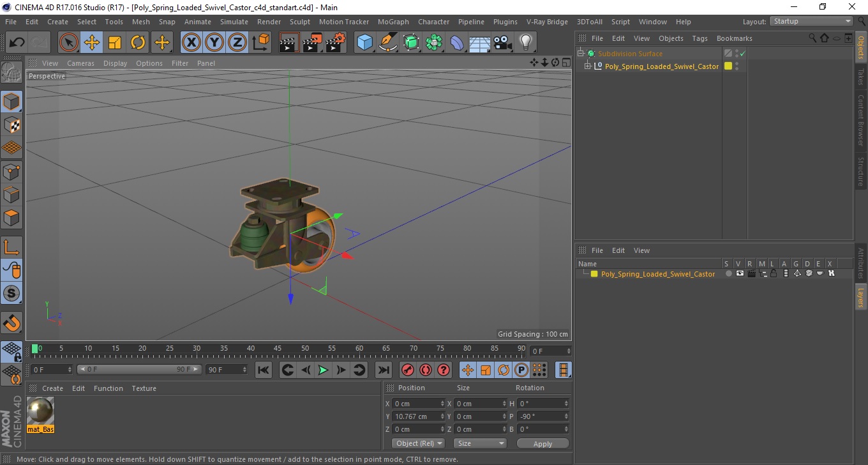Switch to Points mode
Image resolution: width=868 pixels, height=465 pixels.
(11, 171)
